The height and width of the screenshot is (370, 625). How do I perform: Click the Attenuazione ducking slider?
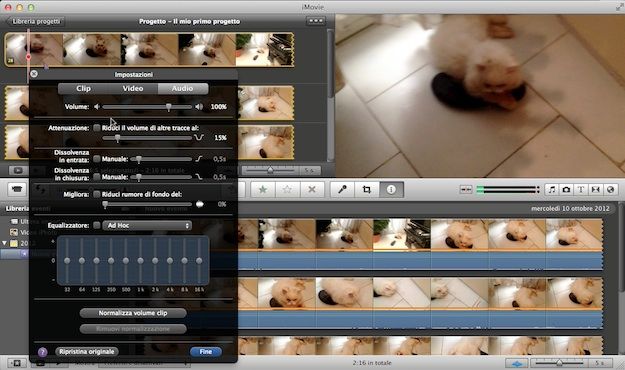click(x=147, y=138)
